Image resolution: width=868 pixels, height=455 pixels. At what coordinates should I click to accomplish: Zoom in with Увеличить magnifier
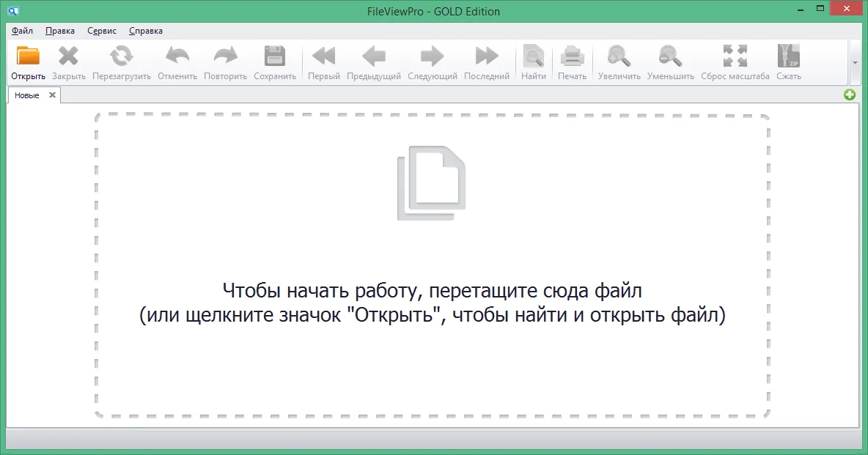tap(619, 56)
